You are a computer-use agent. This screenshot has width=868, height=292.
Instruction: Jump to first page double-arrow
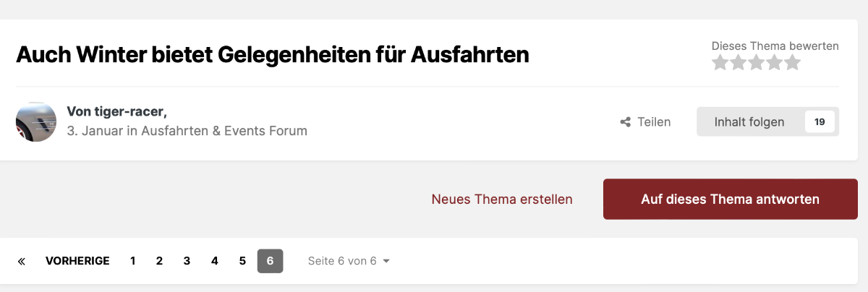(x=22, y=261)
